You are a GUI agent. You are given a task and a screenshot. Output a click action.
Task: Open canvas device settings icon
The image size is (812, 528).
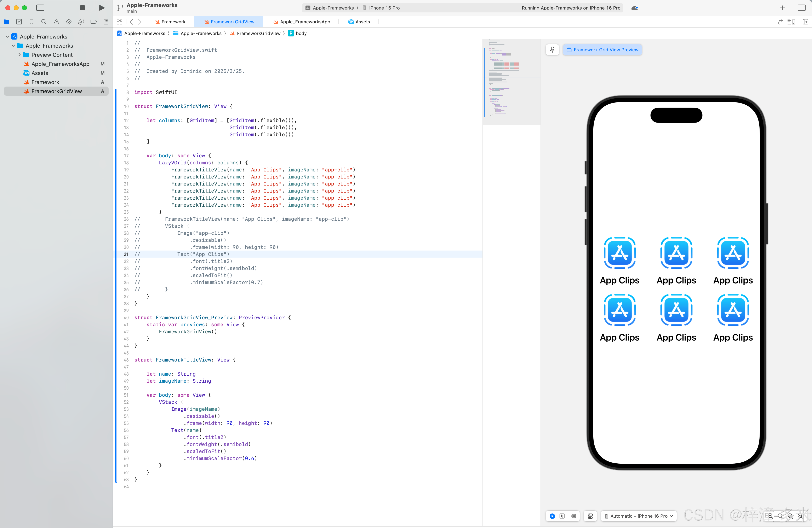pyautogui.click(x=590, y=516)
